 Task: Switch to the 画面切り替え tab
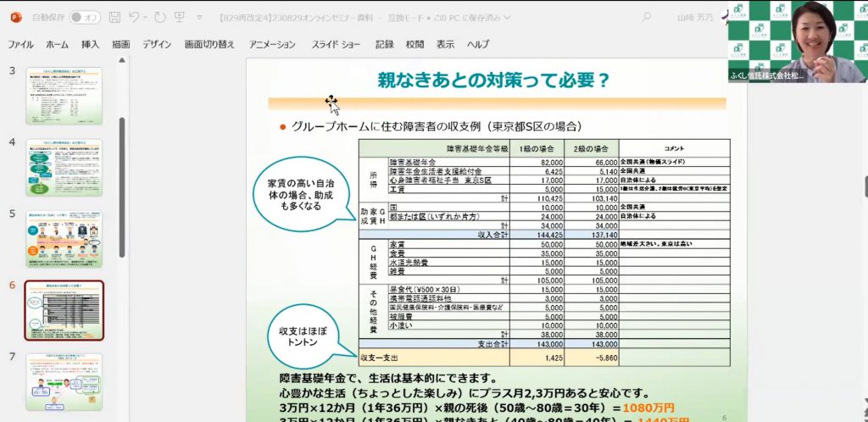[210, 45]
